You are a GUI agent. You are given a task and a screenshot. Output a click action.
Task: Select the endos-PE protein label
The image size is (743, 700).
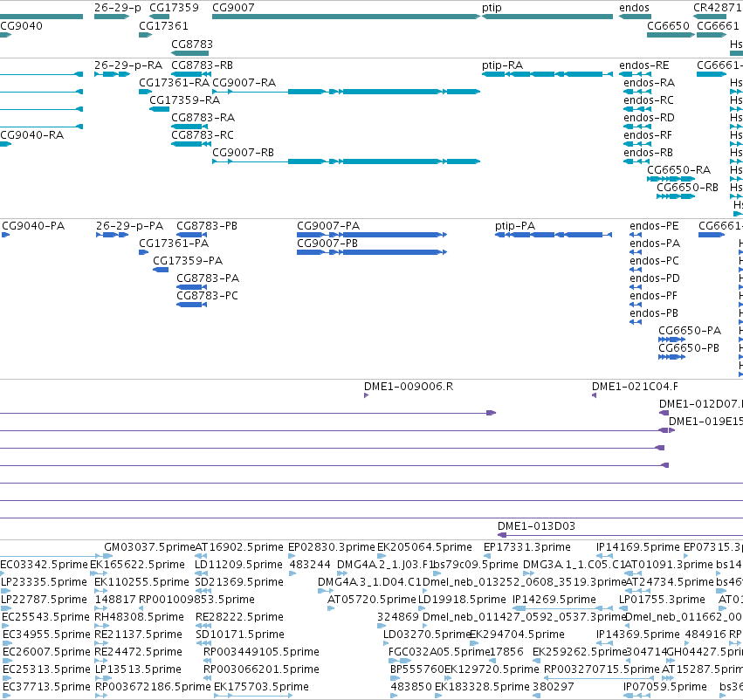point(655,226)
